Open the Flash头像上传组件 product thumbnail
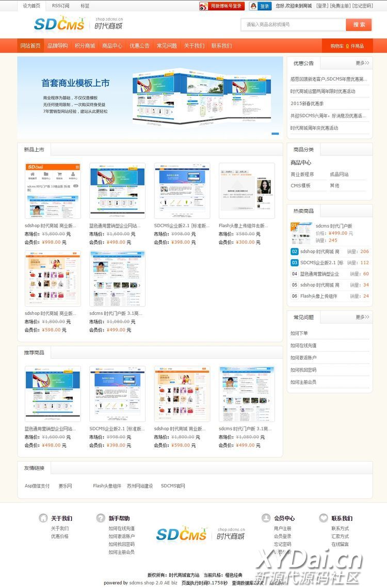The height and width of the screenshot is (588, 387). click(x=247, y=191)
